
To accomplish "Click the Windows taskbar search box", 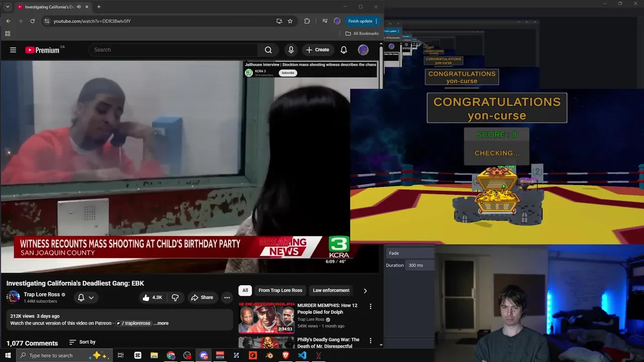I will [x=64, y=355].
